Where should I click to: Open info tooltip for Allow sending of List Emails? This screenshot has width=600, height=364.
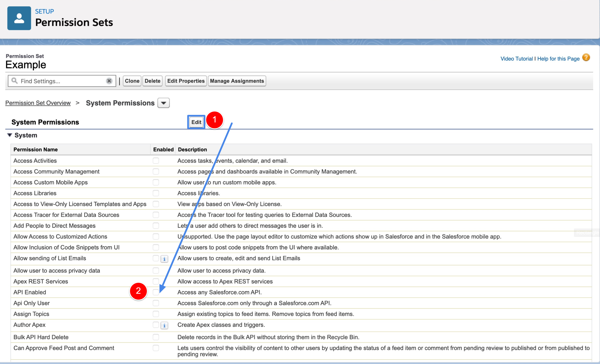(165, 259)
